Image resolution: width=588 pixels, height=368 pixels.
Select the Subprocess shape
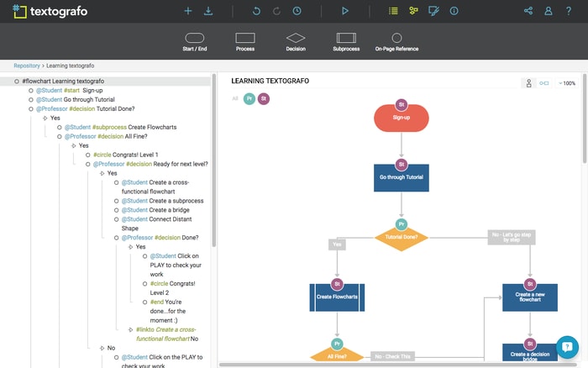coord(346,42)
